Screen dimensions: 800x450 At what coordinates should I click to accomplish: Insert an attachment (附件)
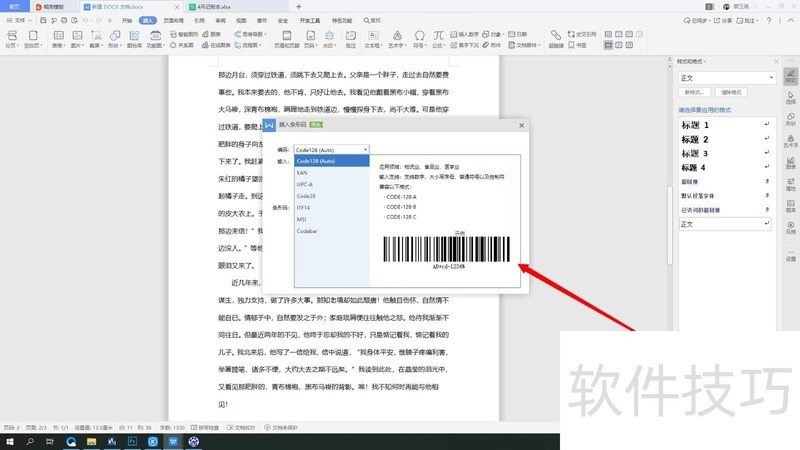click(492, 45)
